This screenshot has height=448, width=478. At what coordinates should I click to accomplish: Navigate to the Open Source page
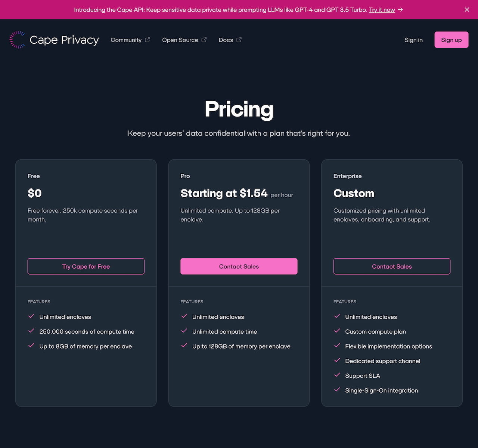(180, 40)
